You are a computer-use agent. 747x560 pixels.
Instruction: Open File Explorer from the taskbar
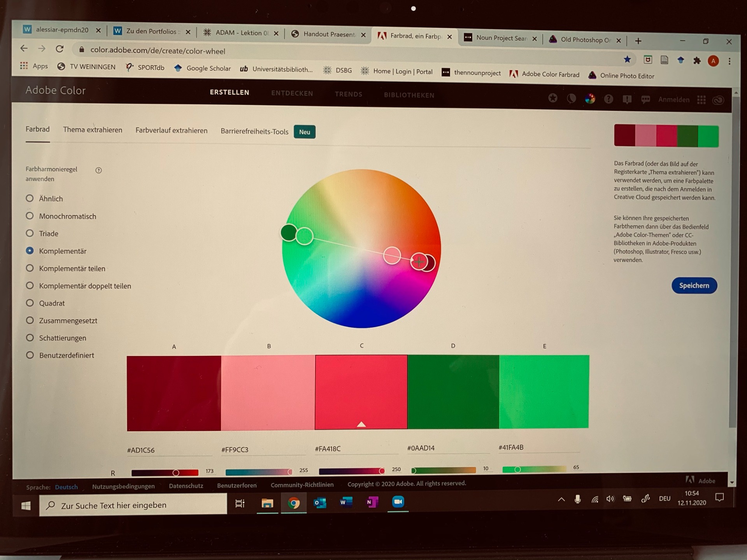[x=267, y=503]
